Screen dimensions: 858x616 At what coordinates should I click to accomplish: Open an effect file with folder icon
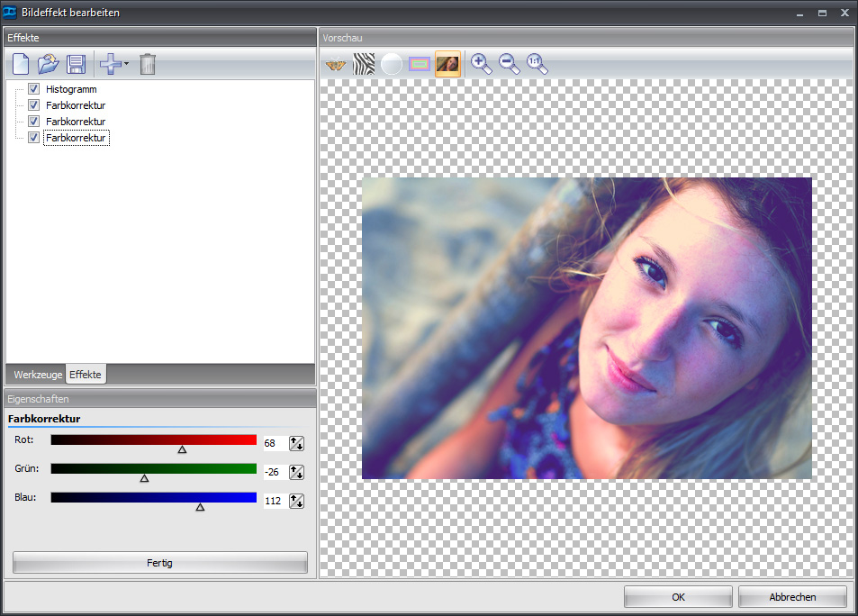coord(48,64)
